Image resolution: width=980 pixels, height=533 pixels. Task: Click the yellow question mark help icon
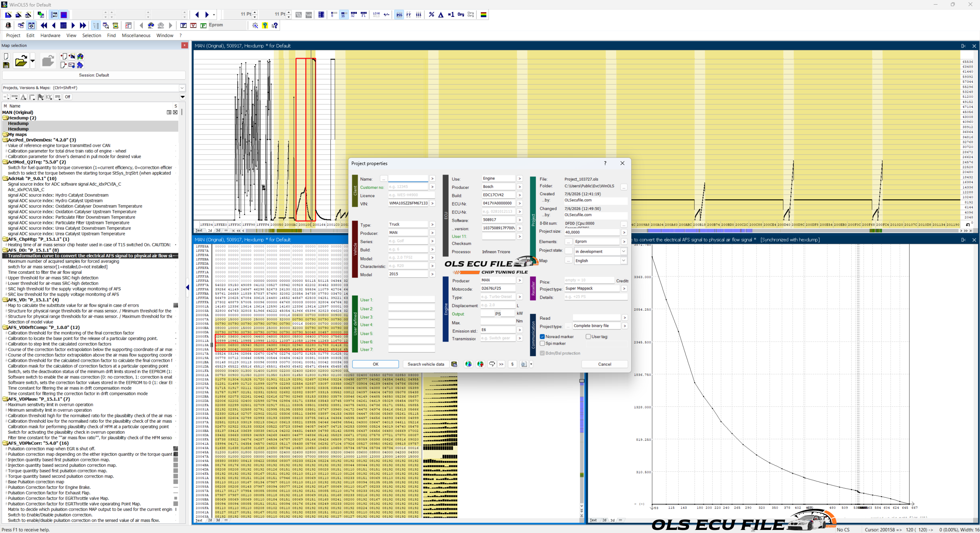[x=265, y=25]
